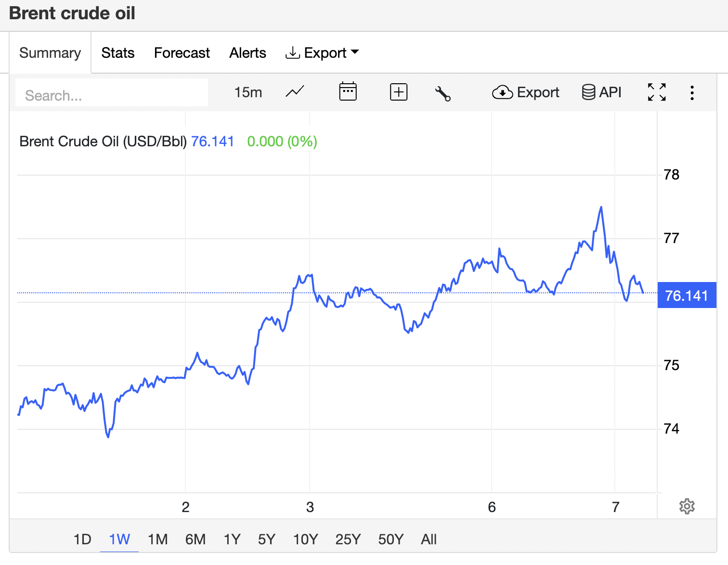Click the plus box compare icon
728x565 pixels.
tap(399, 92)
